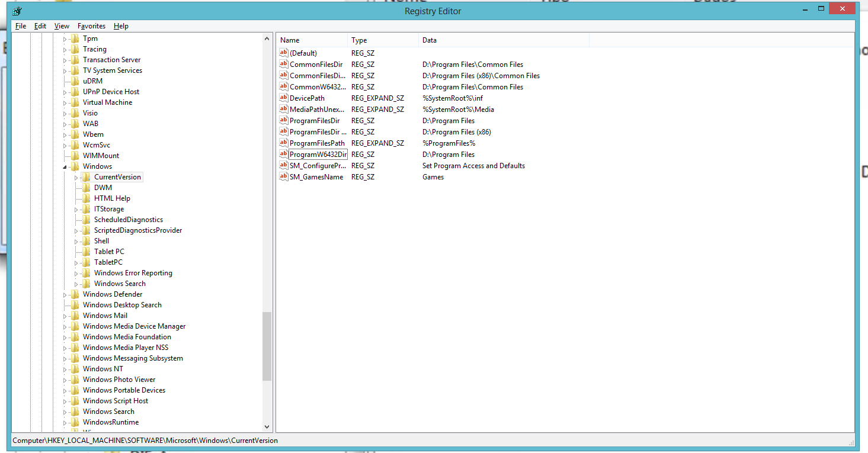Select the UPnP Device Host key
Image resolution: width=868 pixels, height=453 pixels.
[111, 92]
